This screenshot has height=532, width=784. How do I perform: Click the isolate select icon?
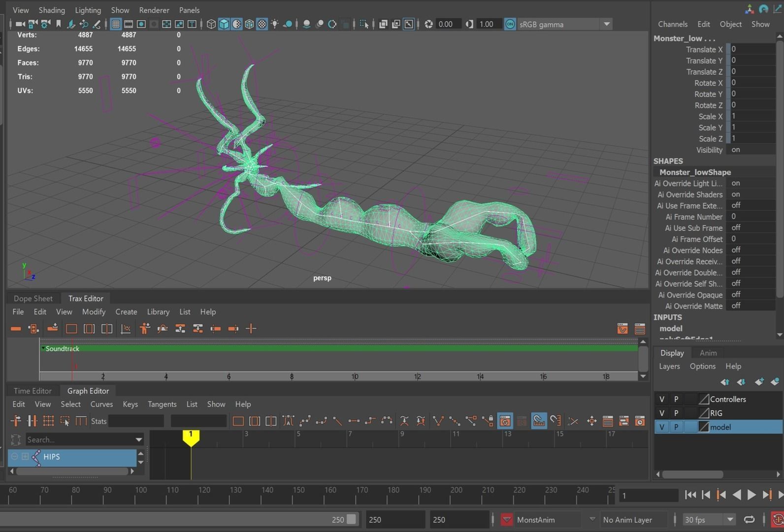coord(364,24)
